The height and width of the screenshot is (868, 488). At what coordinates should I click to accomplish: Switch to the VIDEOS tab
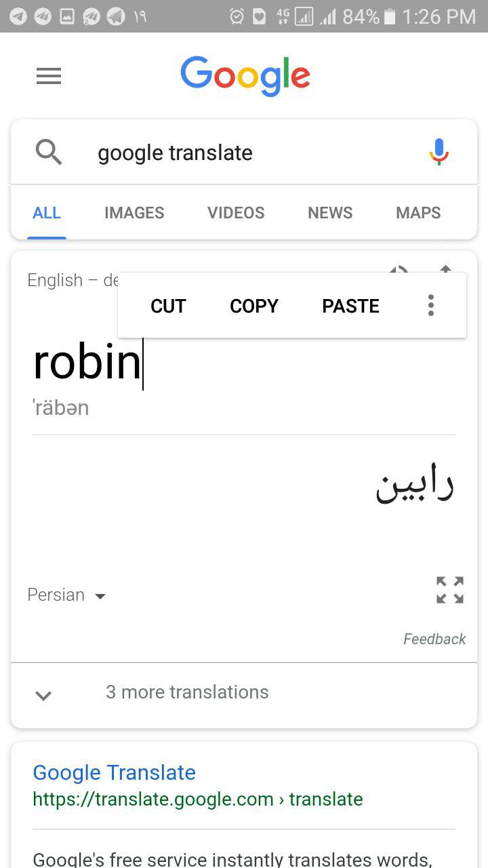pos(236,213)
